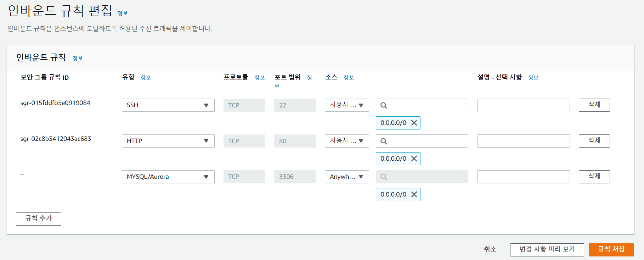Open the source dropdown in the HTTP row

coord(347,141)
